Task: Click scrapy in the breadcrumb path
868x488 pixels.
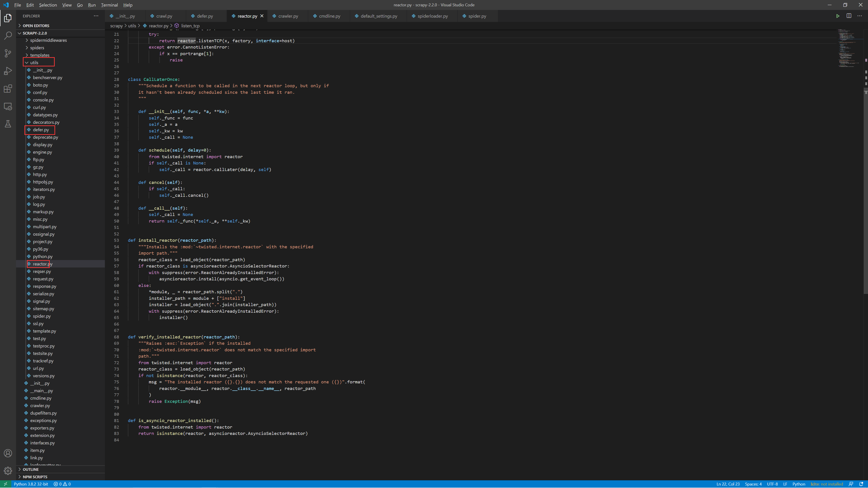Action: tap(116, 26)
